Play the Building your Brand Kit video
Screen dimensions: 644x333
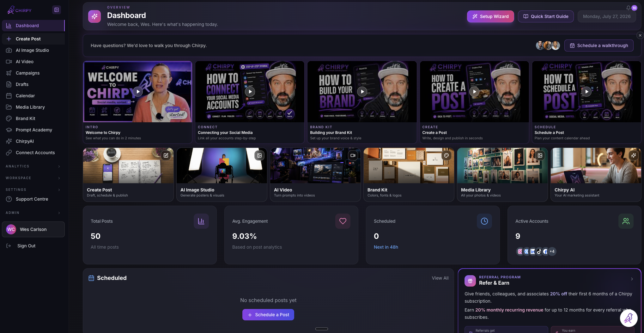[x=362, y=92]
